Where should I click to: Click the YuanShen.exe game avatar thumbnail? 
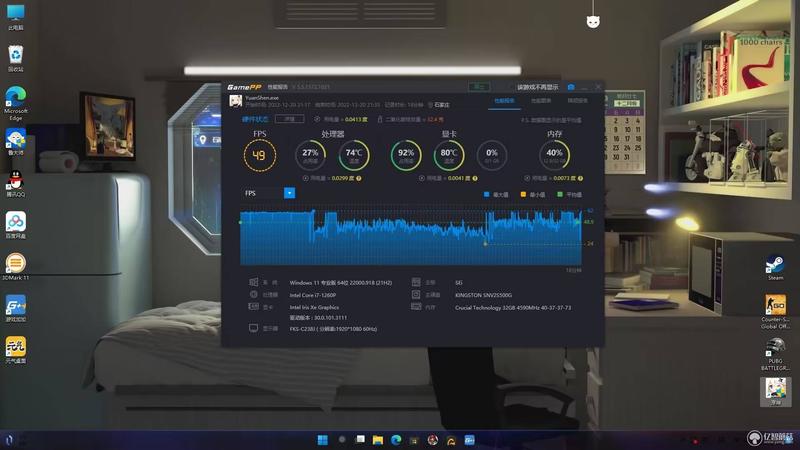[x=235, y=101]
